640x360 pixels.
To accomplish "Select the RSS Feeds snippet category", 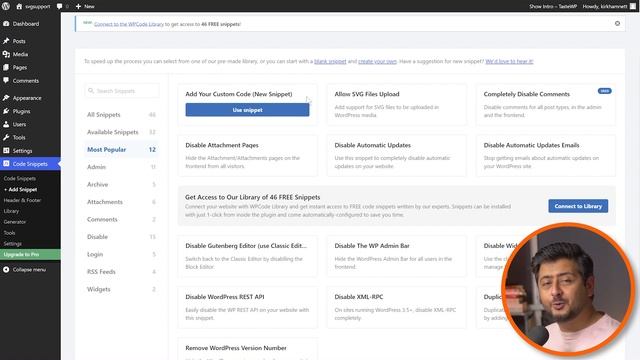I will [x=121, y=271].
